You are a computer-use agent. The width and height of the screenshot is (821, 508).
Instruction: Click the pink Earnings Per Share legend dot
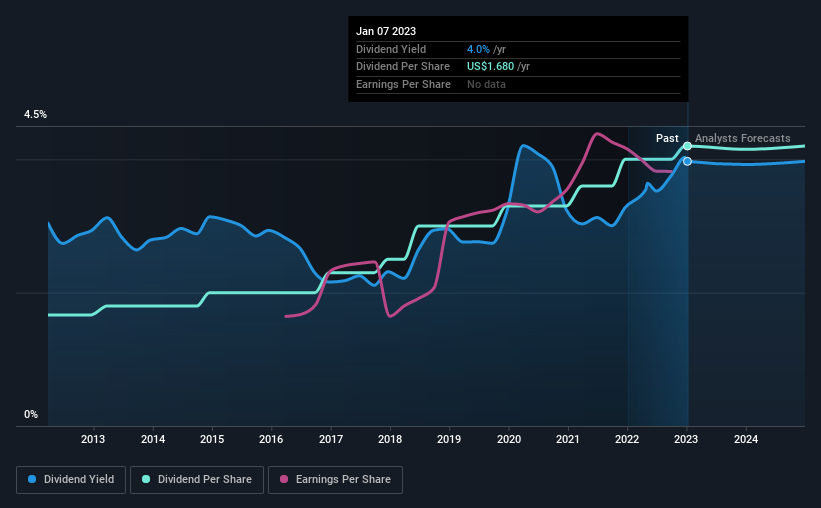[284, 479]
